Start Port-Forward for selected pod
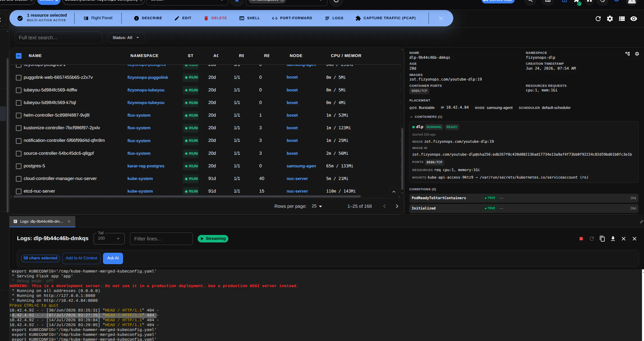644x341 pixels. [x=292, y=18]
